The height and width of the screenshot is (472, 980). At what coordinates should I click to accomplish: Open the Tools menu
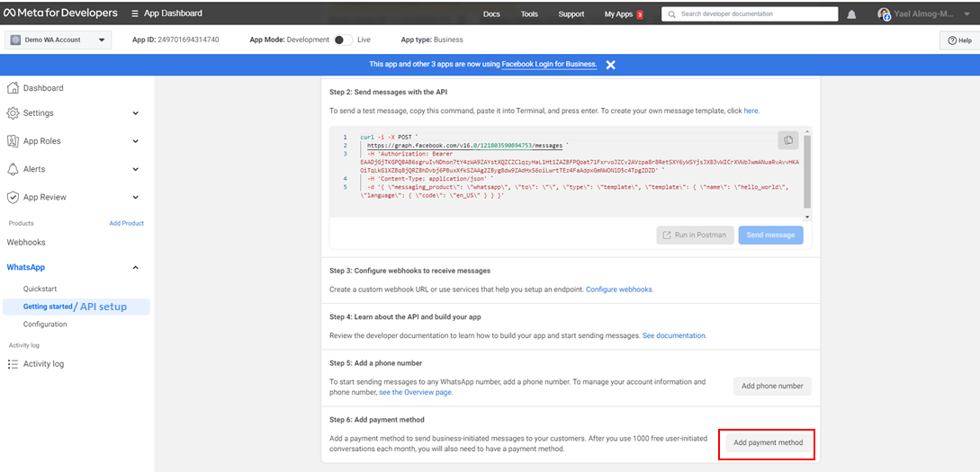pos(529,13)
